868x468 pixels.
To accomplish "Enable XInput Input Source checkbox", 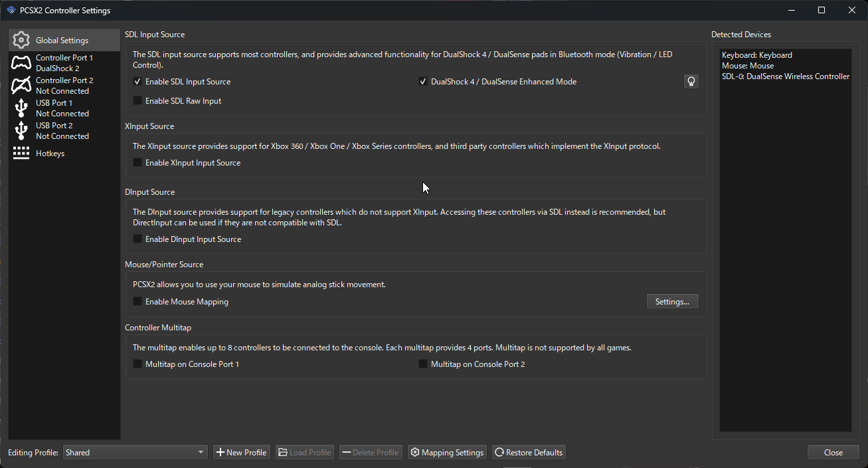I will pos(137,163).
